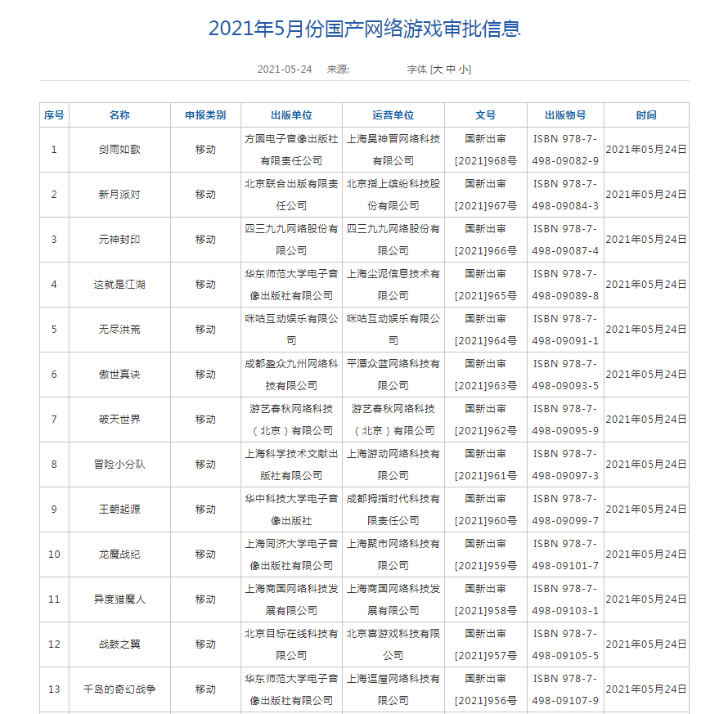Viewport: 728px width, 714px height.
Task: Click operator 北京喜游戏科技有限公司
Action: [393, 644]
